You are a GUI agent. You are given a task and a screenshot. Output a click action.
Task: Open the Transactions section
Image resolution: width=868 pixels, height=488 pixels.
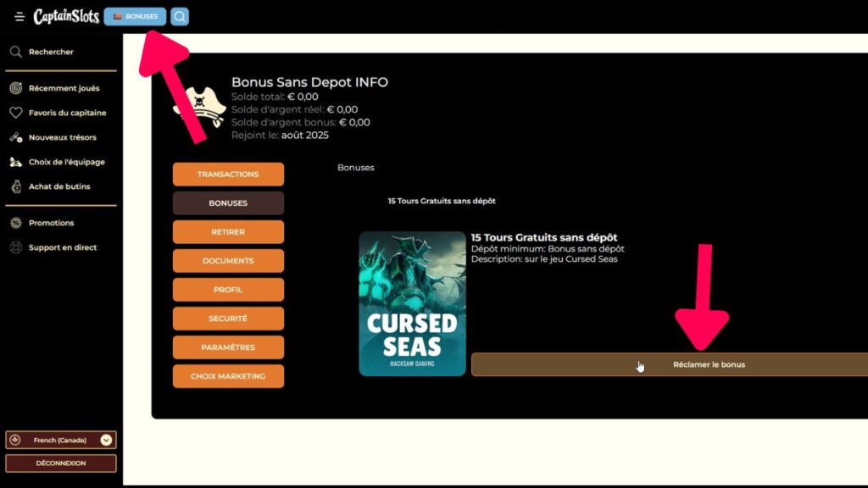(x=228, y=175)
